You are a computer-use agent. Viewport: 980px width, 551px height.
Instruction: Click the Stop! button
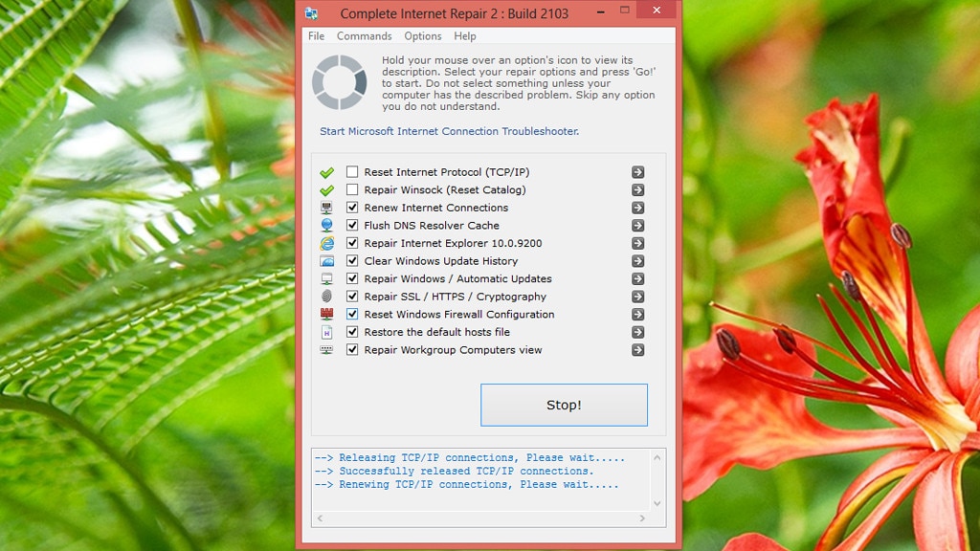click(564, 405)
